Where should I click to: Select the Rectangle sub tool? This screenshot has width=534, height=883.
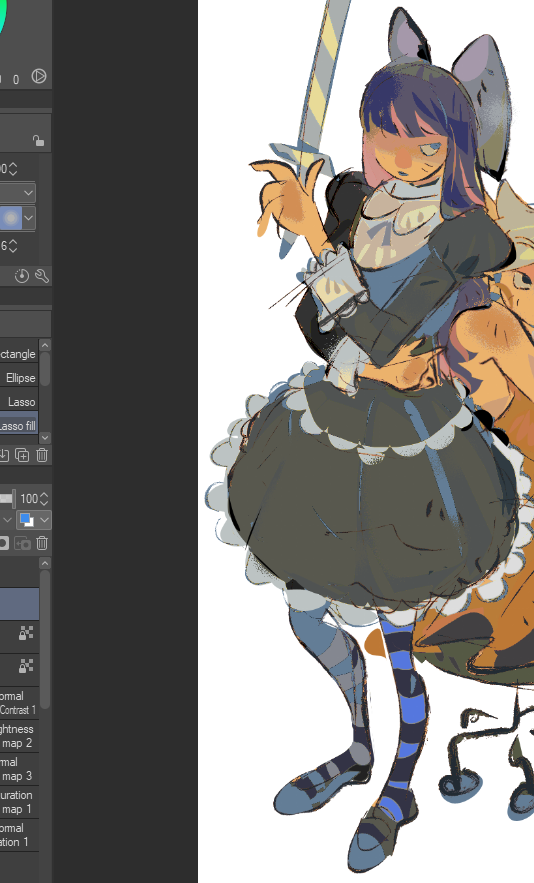tap(19, 354)
